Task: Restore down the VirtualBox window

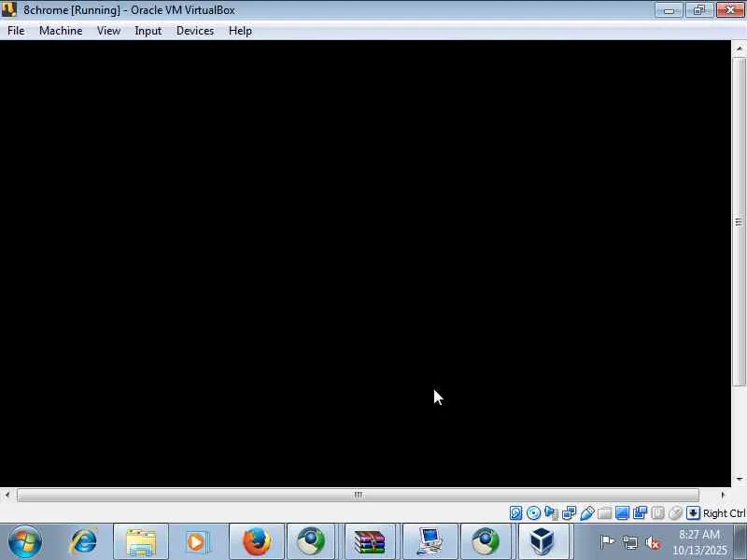Action: pyautogui.click(x=698, y=10)
